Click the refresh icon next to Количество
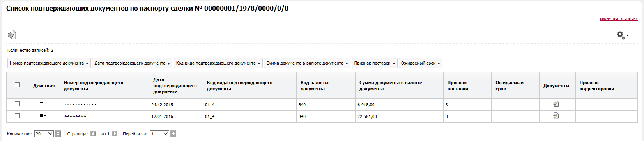Screen dimensions: 644x144 [x=58, y=134]
